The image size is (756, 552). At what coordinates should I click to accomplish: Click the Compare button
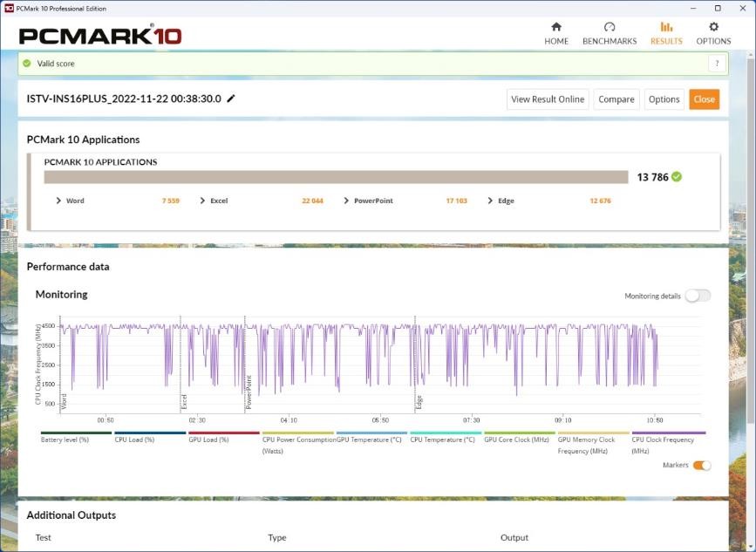pos(616,99)
